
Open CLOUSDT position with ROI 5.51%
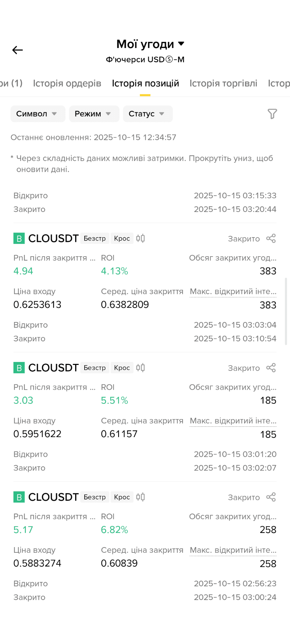[53, 368]
